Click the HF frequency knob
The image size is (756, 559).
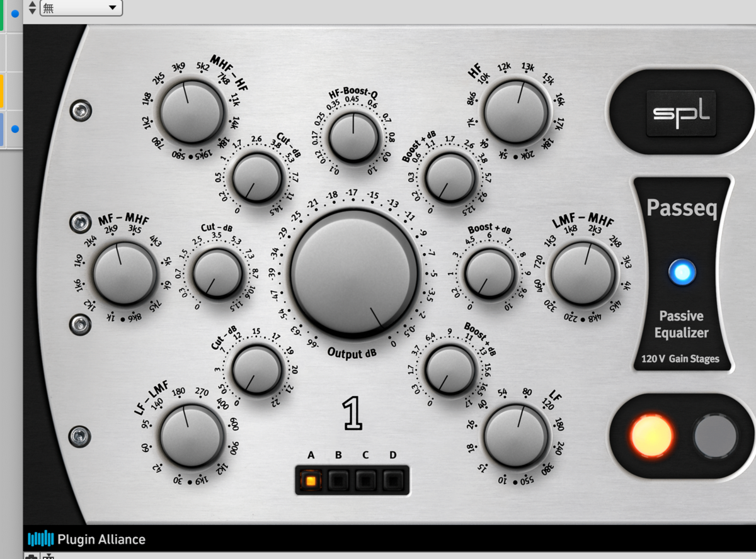pyautogui.click(x=517, y=113)
